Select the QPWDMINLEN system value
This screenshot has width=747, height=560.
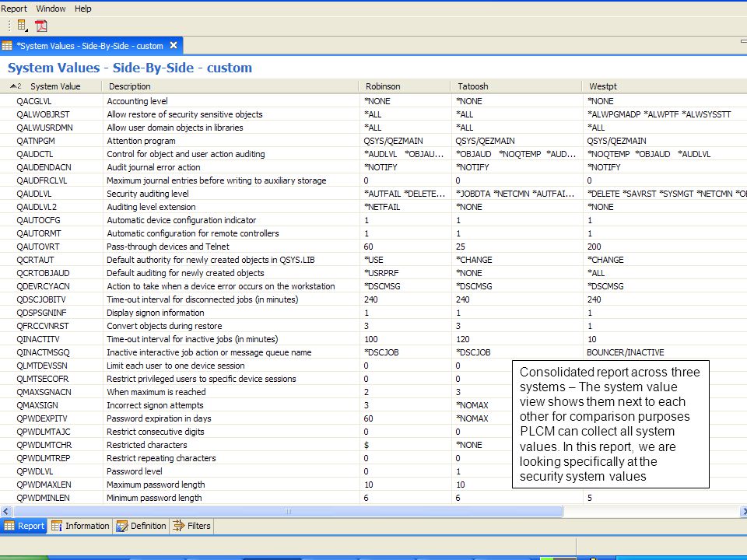coord(43,498)
